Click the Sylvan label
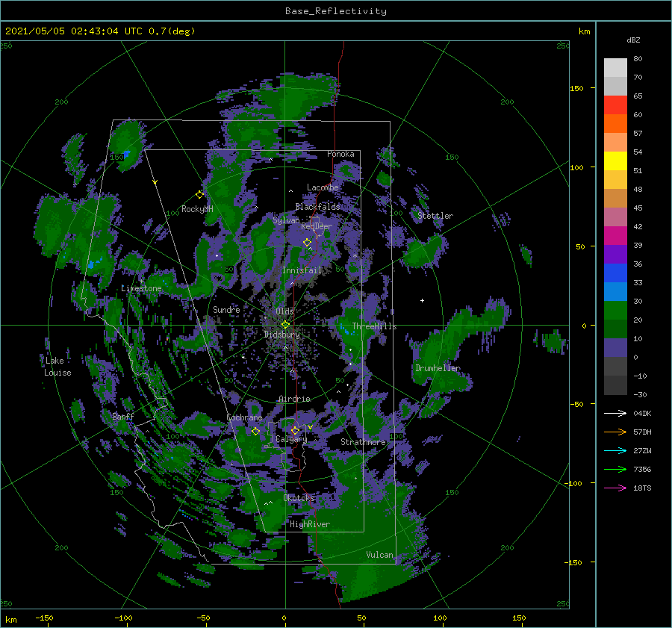Viewport: 672px width, 628px height. click(286, 220)
